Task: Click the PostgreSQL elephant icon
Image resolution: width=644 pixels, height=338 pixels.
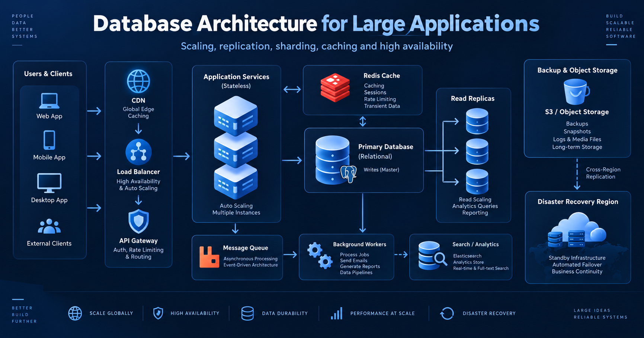Action: coord(349,174)
